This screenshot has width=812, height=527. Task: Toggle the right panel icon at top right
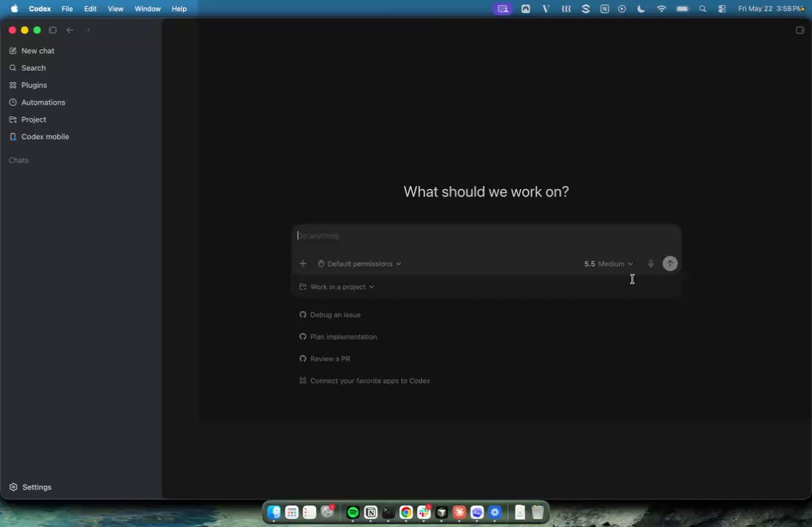(800, 30)
